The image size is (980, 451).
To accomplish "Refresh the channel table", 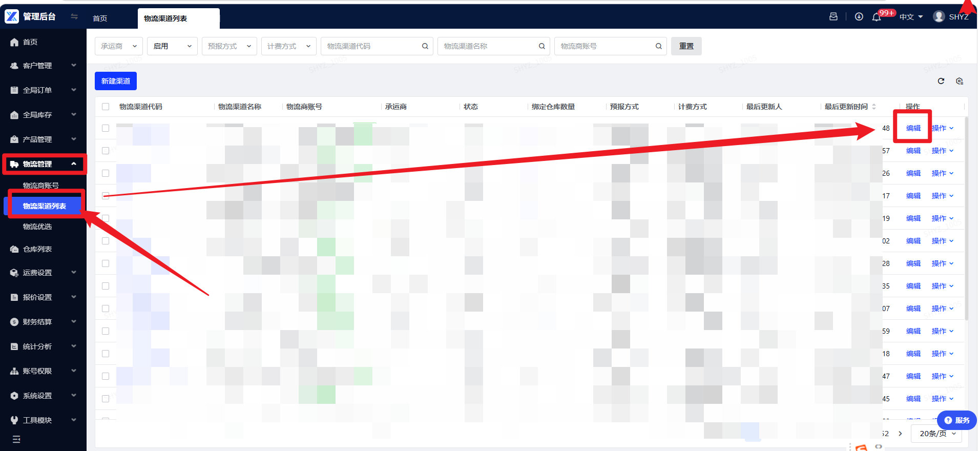I will click(x=941, y=81).
